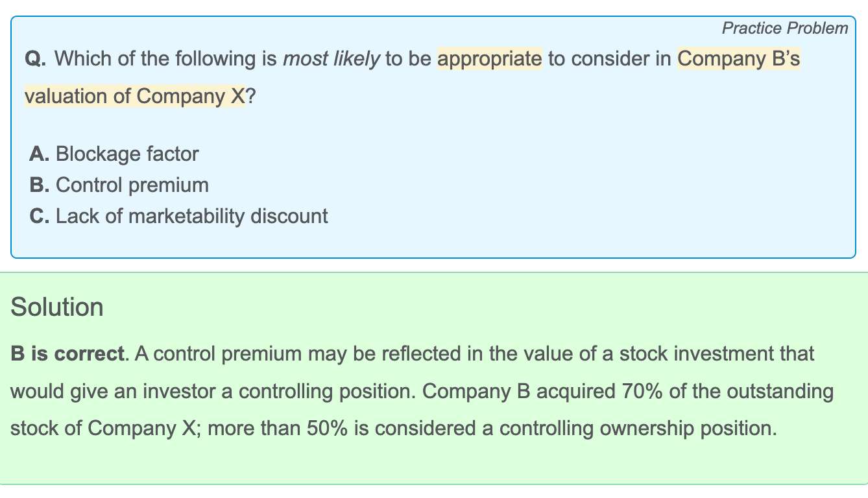Select answer option A. Blockage factor
This screenshot has width=868, height=498.
point(114,154)
